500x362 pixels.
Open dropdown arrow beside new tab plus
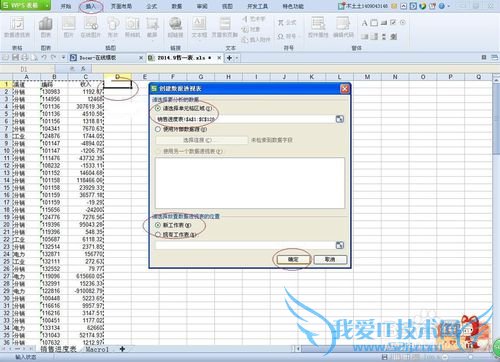tap(237, 58)
